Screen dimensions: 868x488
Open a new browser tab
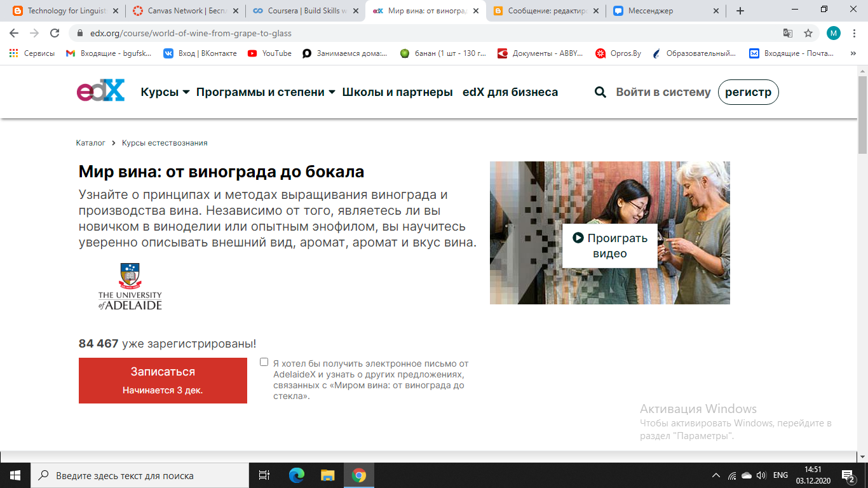(740, 11)
